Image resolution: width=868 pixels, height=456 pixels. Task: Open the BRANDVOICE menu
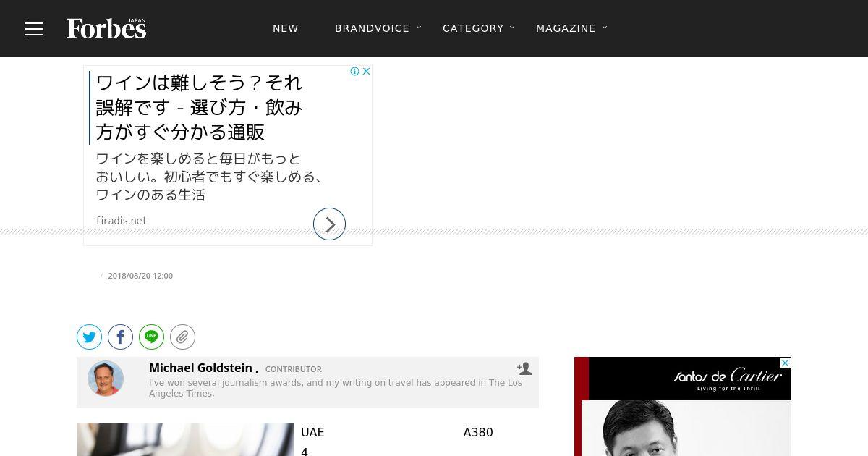(x=372, y=28)
